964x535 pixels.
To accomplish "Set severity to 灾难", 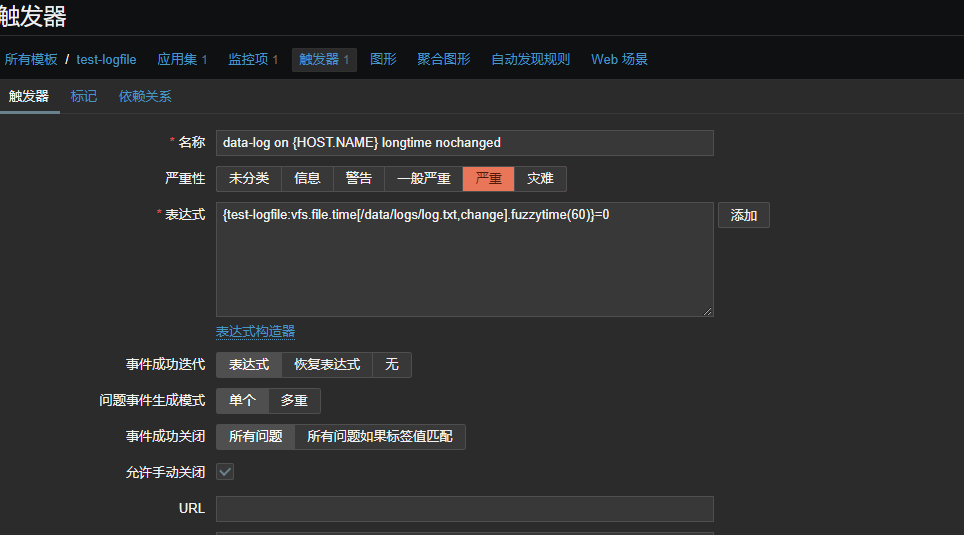I will (540, 179).
